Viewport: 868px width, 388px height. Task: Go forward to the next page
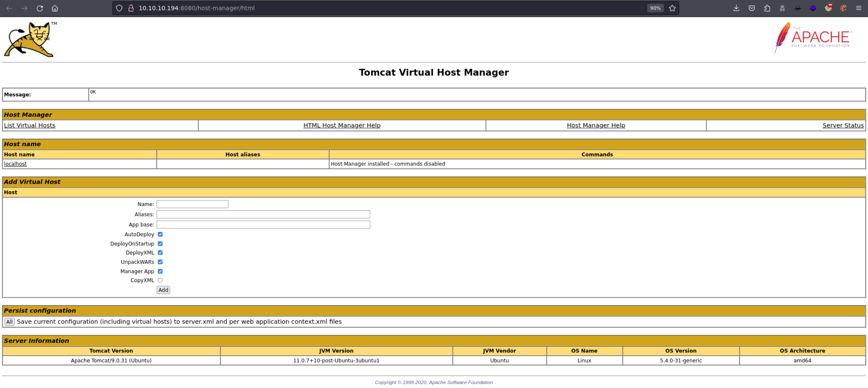[24, 8]
